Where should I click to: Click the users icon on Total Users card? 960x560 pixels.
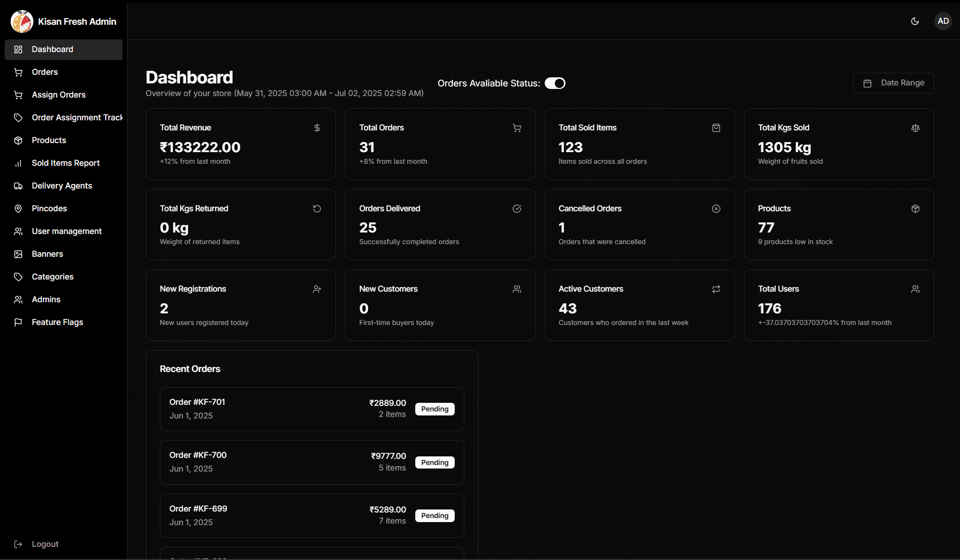[915, 289]
